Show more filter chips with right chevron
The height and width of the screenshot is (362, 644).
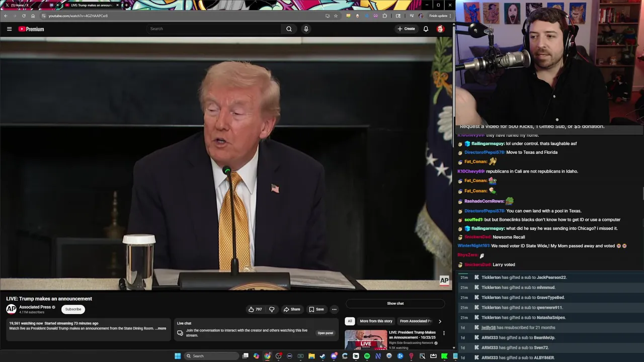click(440, 321)
